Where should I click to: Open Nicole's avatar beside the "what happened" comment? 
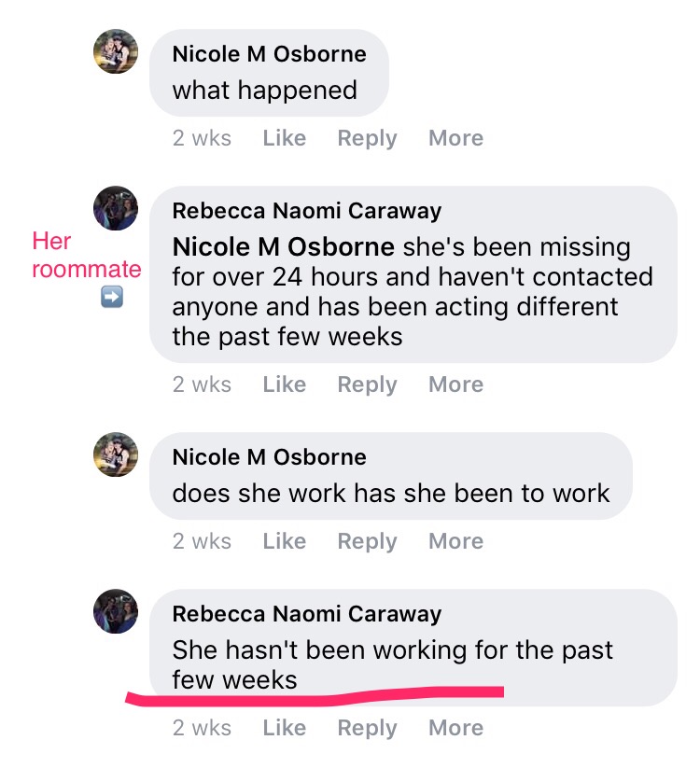pos(117,51)
